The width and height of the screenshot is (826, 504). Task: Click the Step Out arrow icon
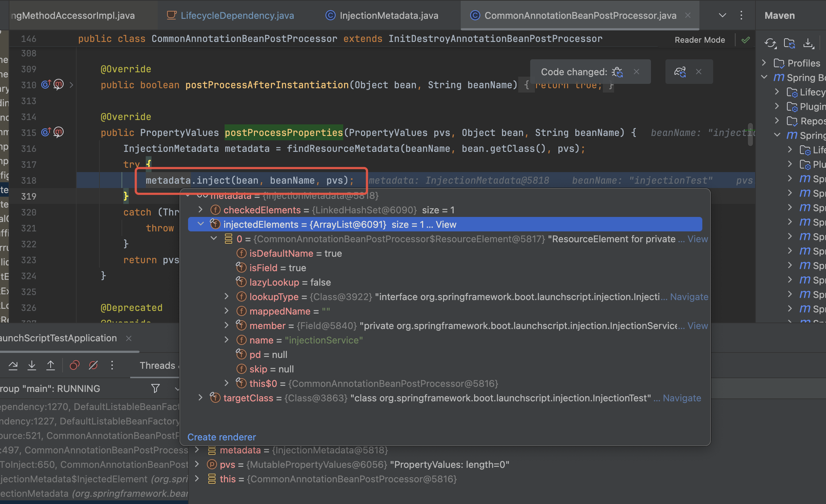pos(51,366)
